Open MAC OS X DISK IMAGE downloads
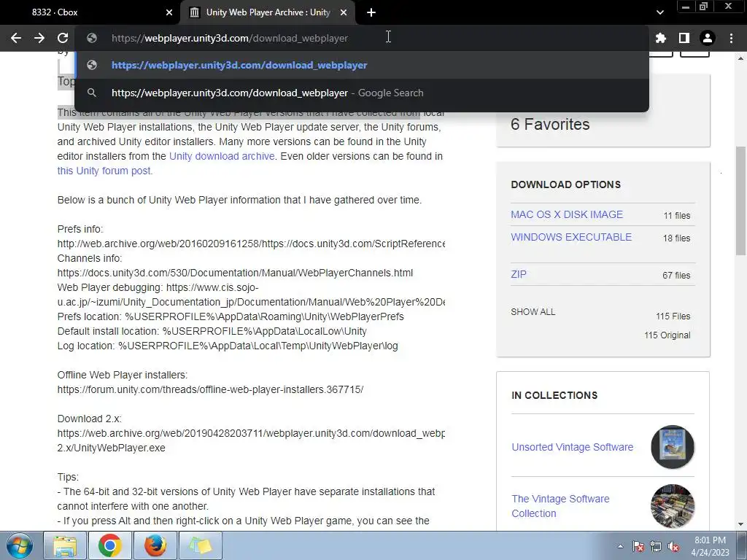This screenshot has height=560, width=747. pos(566,214)
